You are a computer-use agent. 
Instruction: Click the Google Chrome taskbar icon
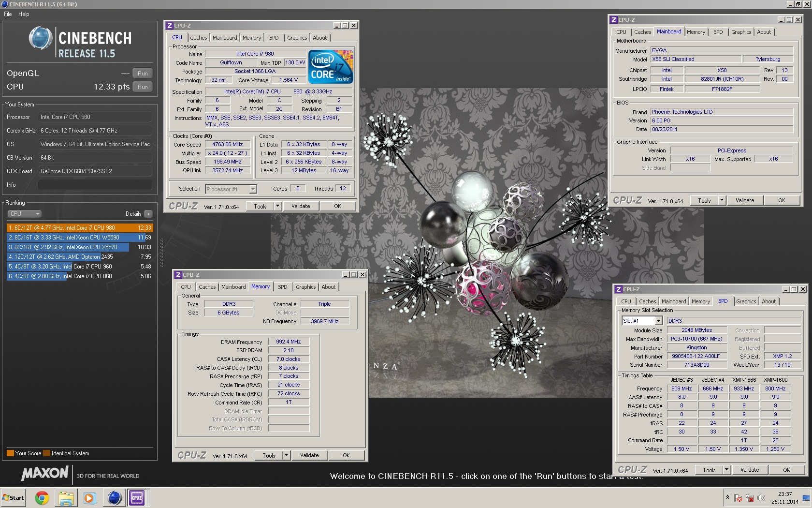point(42,498)
